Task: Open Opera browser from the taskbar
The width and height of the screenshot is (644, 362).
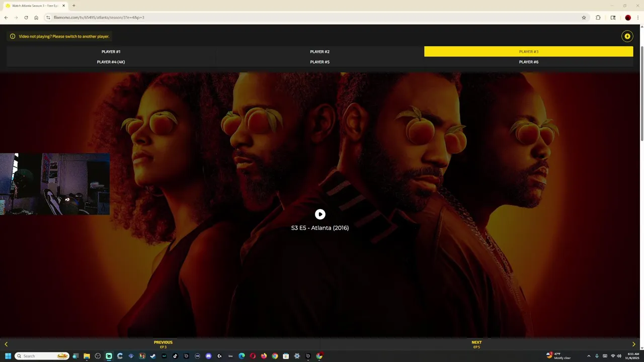Action: pyautogui.click(x=253, y=356)
